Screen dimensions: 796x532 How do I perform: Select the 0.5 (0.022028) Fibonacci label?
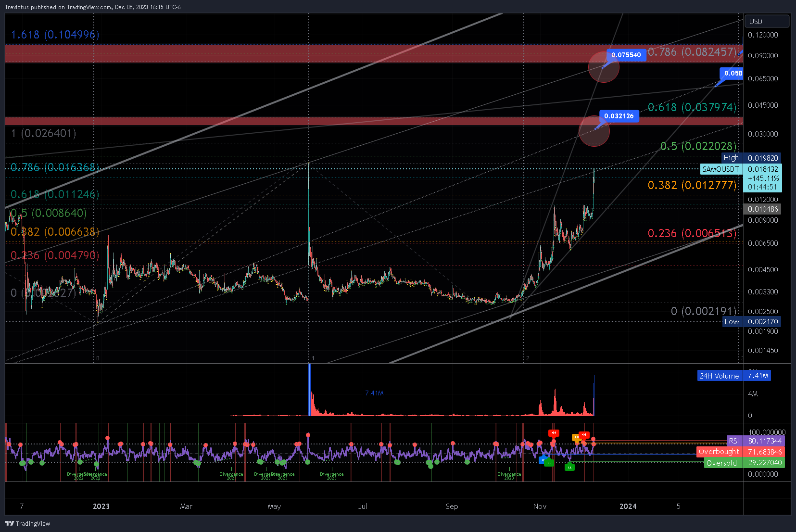pyautogui.click(x=698, y=146)
